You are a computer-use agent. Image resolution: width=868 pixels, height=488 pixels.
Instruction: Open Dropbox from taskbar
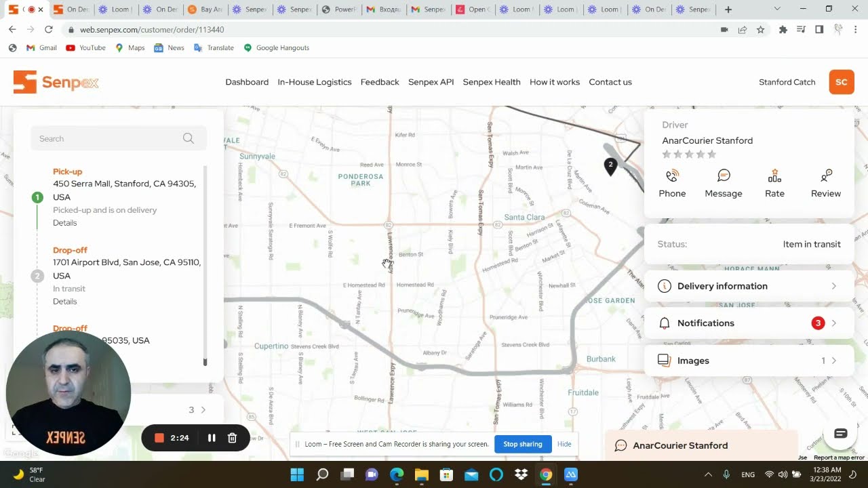521,474
